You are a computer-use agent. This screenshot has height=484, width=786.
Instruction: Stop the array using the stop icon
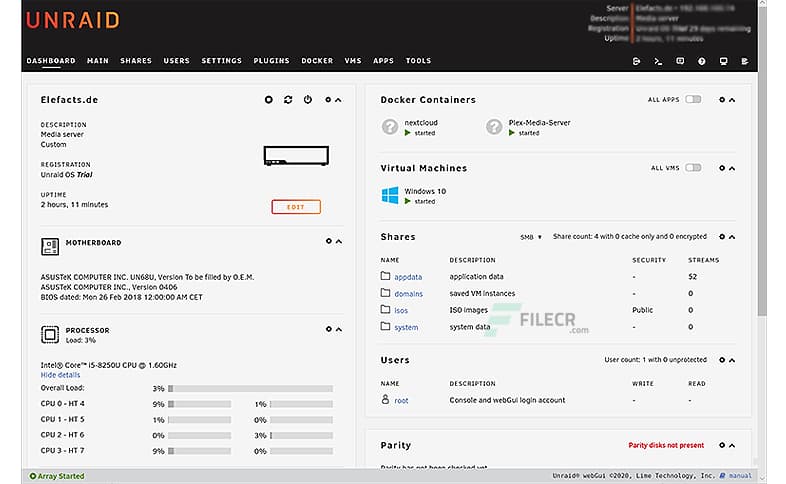click(268, 100)
